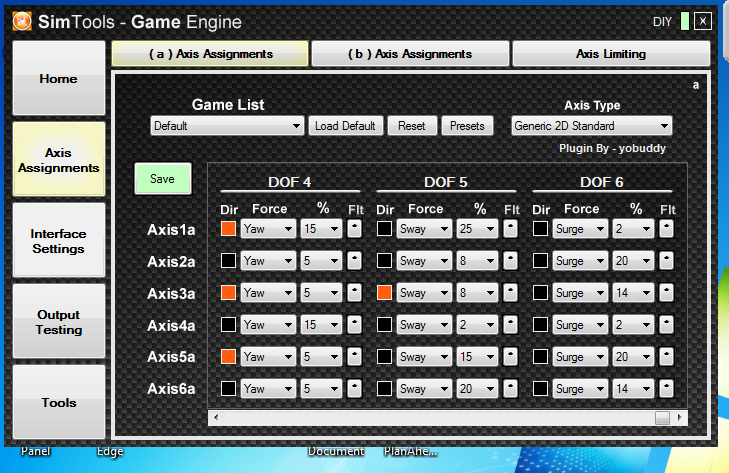Open Output Testing in sidebar

point(59,322)
